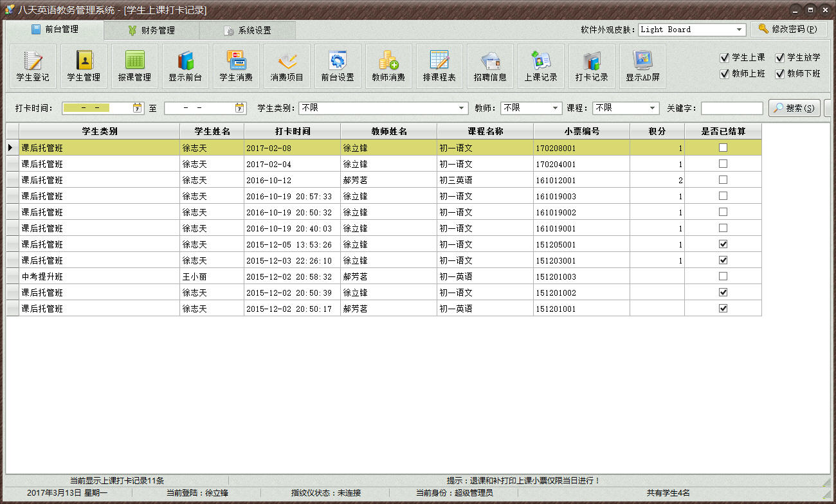Image resolution: width=836 pixels, height=504 pixels.
Task: Uncheck the 学生上课 checkbox
Action: pyautogui.click(x=725, y=58)
